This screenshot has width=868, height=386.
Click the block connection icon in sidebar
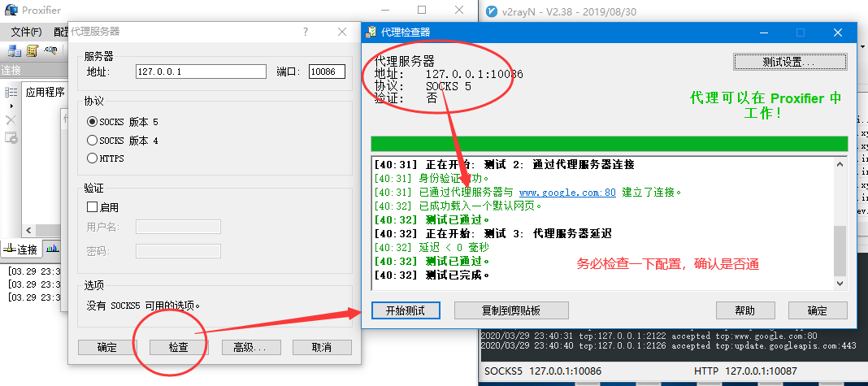click(11, 137)
